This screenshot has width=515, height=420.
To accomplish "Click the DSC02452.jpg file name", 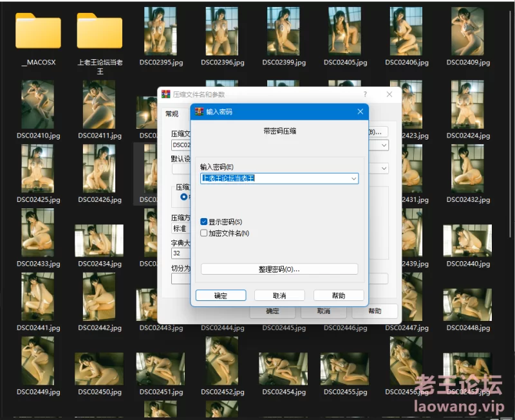I will point(223,392).
